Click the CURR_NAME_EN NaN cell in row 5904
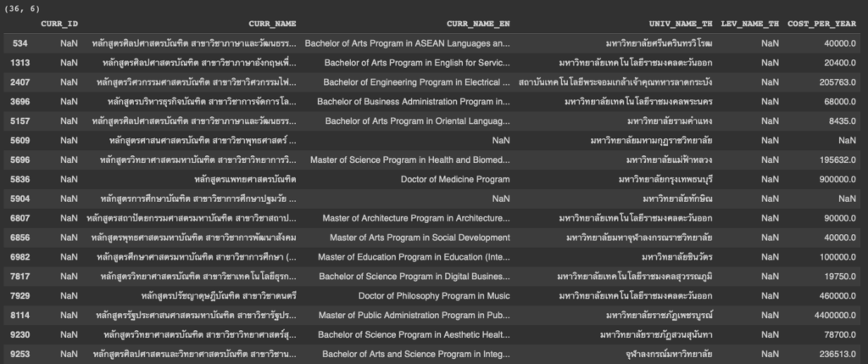 (x=501, y=198)
